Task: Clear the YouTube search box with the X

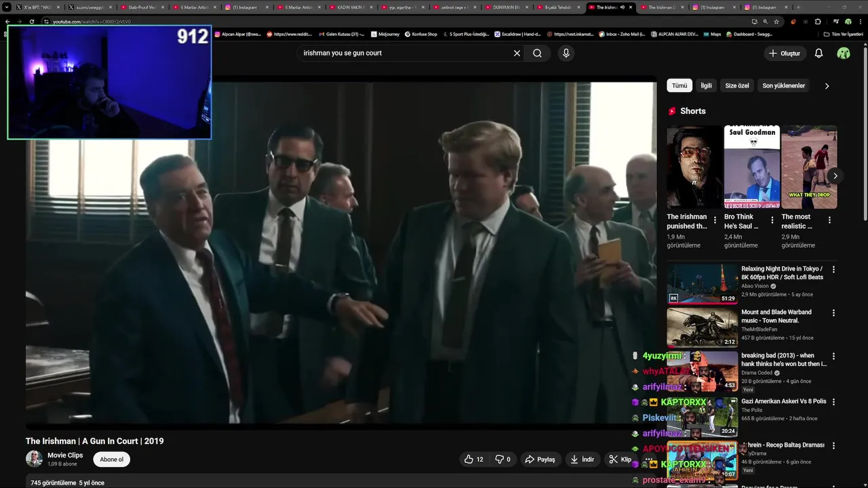Action: [517, 53]
